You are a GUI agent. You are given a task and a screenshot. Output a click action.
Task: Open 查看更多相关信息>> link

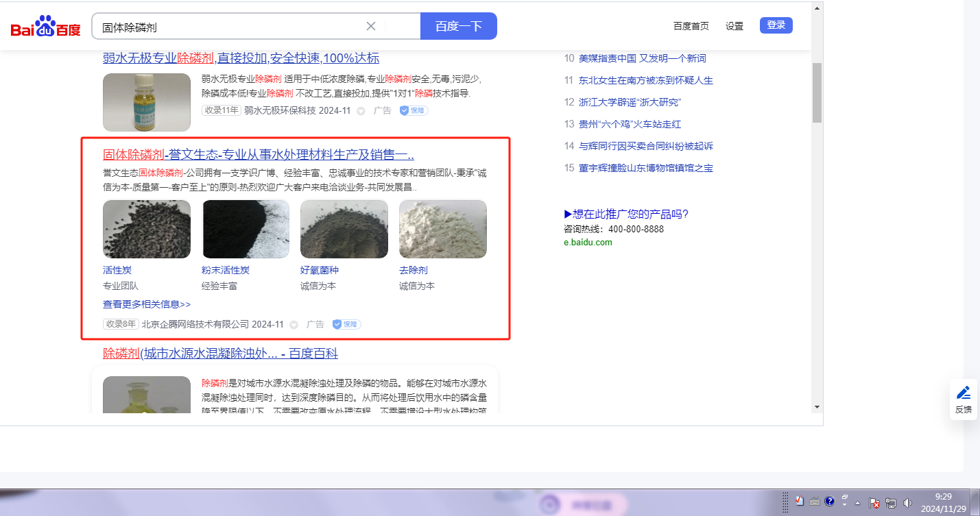click(x=147, y=304)
